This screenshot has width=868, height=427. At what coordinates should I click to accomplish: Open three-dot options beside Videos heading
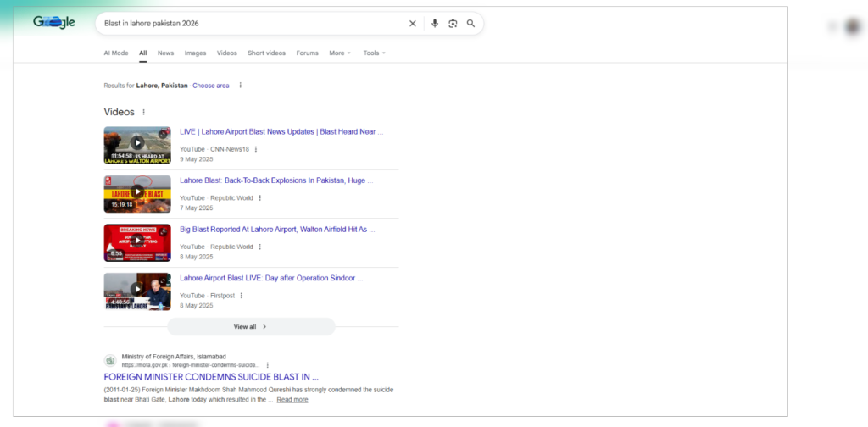(143, 112)
